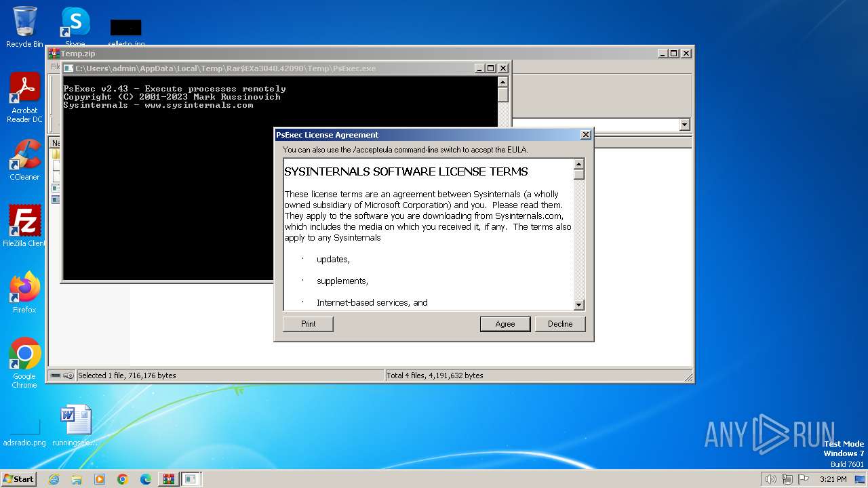The image size is (868, 488).
Task: Launch CCleaner from the desktop
Action: point(24,160)
